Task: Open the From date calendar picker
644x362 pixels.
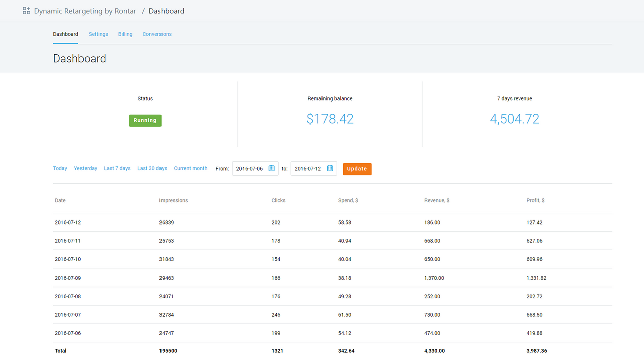Action: [272, 169]
